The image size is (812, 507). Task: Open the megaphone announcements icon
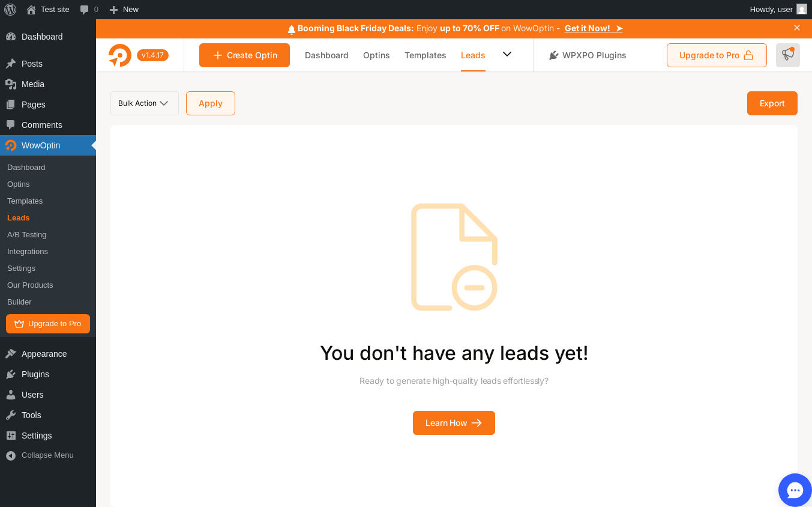pyautogui.click(x=788, y=55)
